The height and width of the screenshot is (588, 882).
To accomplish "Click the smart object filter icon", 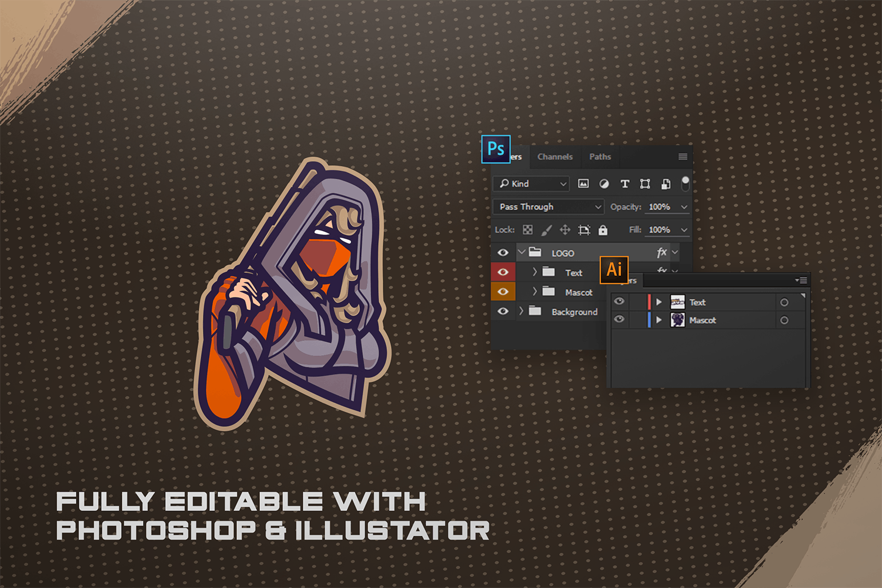I will [x=666, y=184].
